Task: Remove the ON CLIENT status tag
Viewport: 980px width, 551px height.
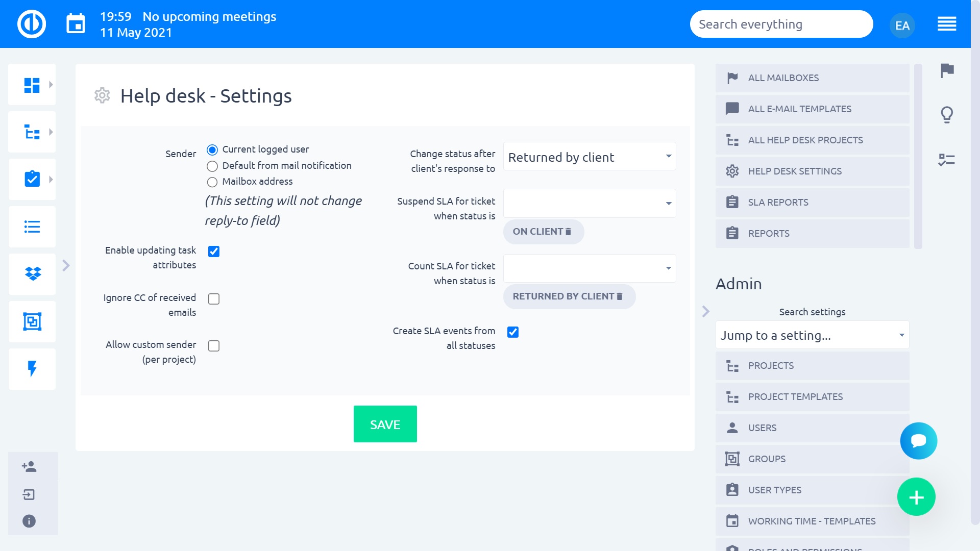Action: point(568,232)
